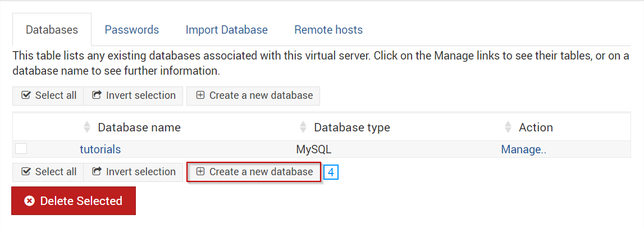Image resolution: width=644 pixels, height=228 pixels.
Task: Go to the Remote hosts tab
Action: pyautogui.click(x=328, y=30)
